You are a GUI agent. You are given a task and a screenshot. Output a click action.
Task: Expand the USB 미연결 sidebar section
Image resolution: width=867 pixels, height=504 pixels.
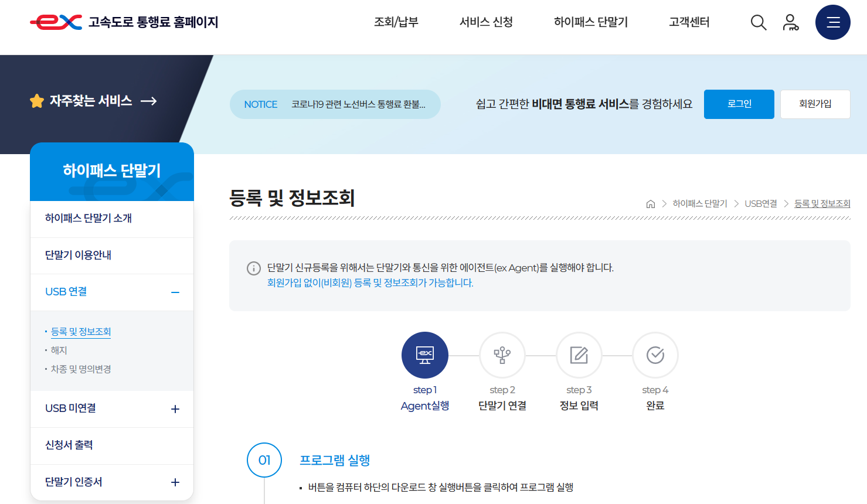(175, 409)
